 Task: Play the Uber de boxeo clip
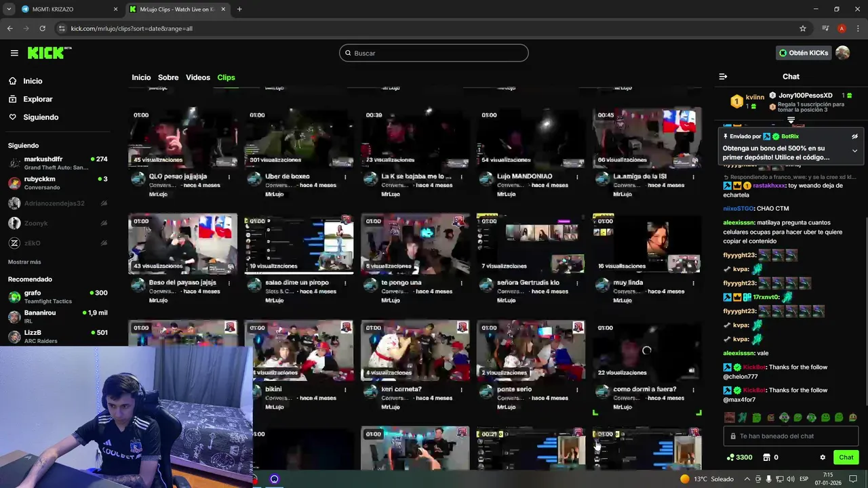coord(299,138)
